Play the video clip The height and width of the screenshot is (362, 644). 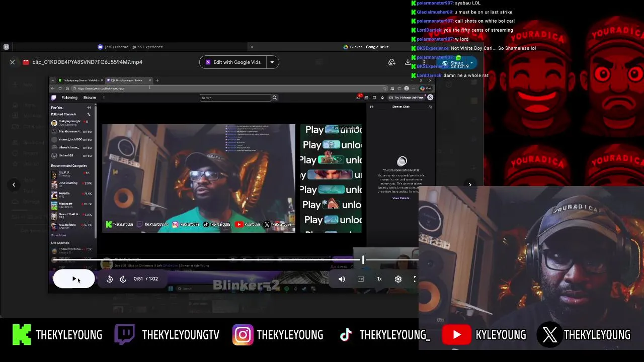coord(74,279)
